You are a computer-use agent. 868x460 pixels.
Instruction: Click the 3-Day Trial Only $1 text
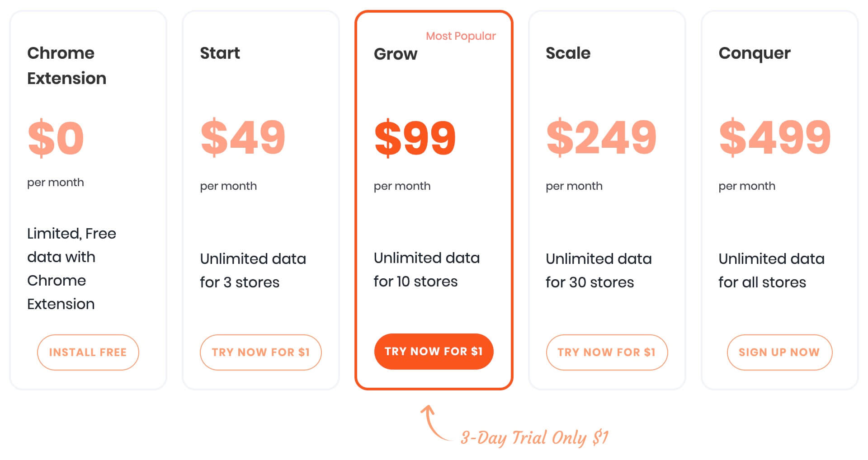(x=535, y=437)
